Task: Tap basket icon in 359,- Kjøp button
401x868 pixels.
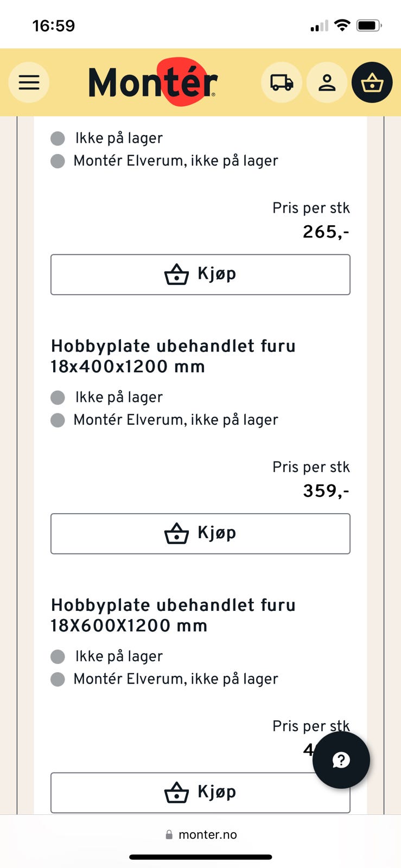Action: (x=176, y=534)
